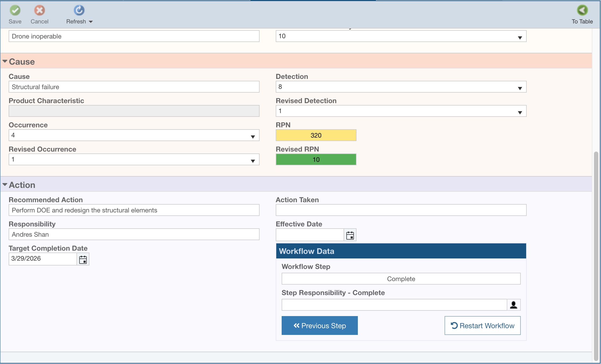
Task: Click the green Revised RPN field
Action: coord(316,159)
